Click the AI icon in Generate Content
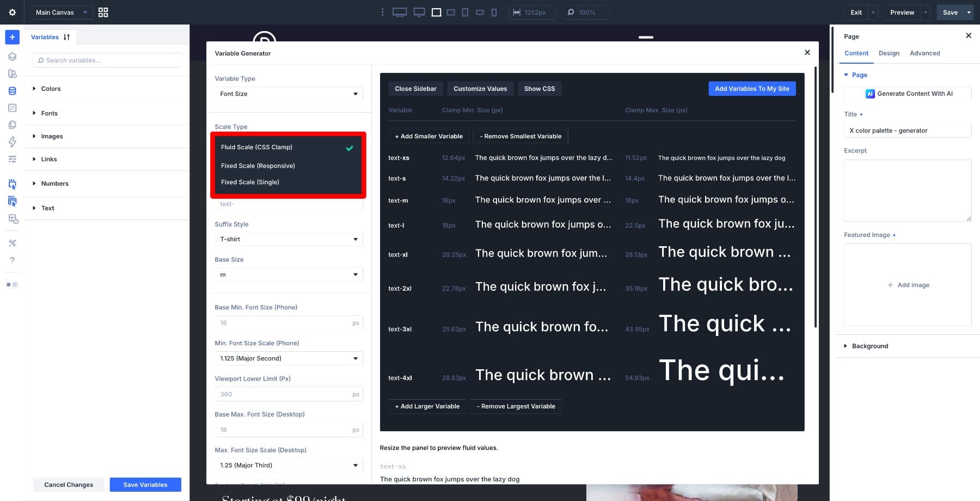980x501 pixels. [x=870, y=94]
